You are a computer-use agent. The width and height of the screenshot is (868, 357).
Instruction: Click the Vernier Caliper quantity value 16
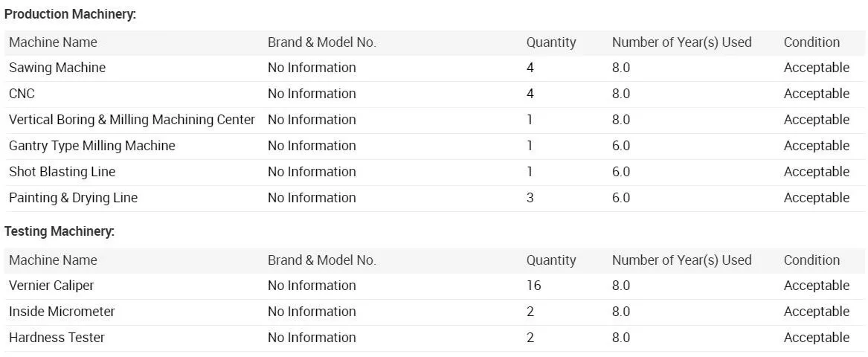click(534, 286)
